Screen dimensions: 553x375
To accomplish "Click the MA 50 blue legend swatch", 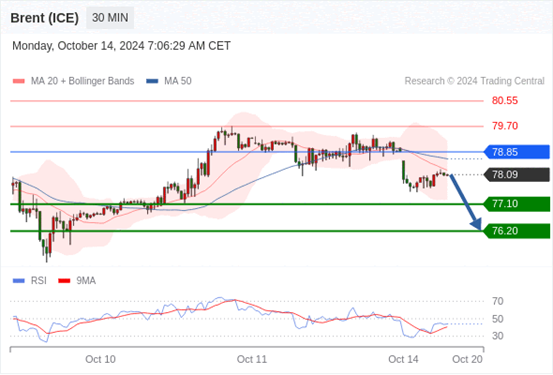I will (x=152, y=81).
